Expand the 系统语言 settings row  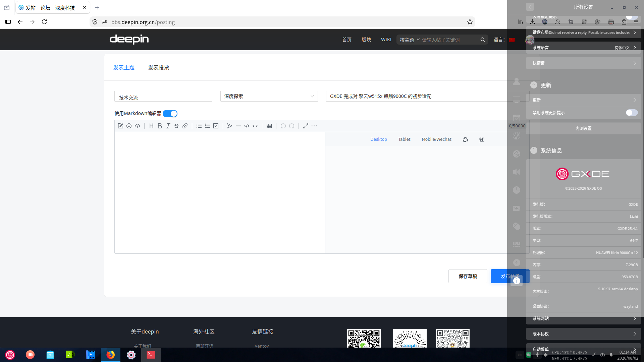pos(584,48)
